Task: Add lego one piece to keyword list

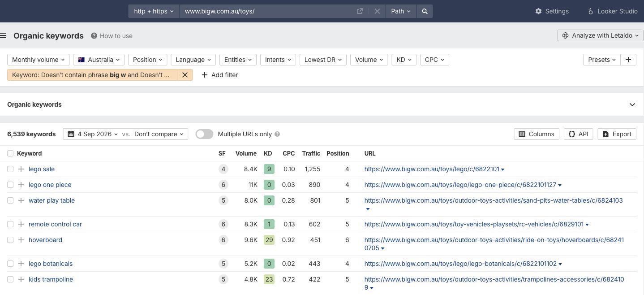Action: click(x=21, y=185)
